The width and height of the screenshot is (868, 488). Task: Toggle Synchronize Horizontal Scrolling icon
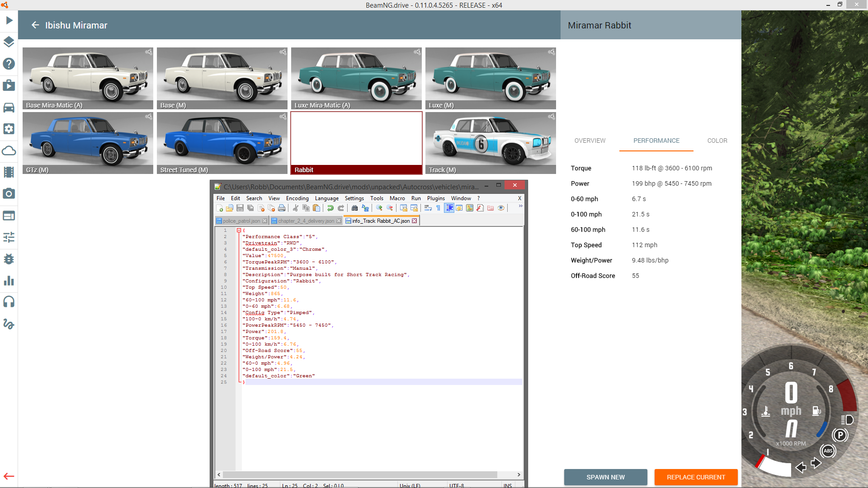pyautogui.click(x=414, y=208)
